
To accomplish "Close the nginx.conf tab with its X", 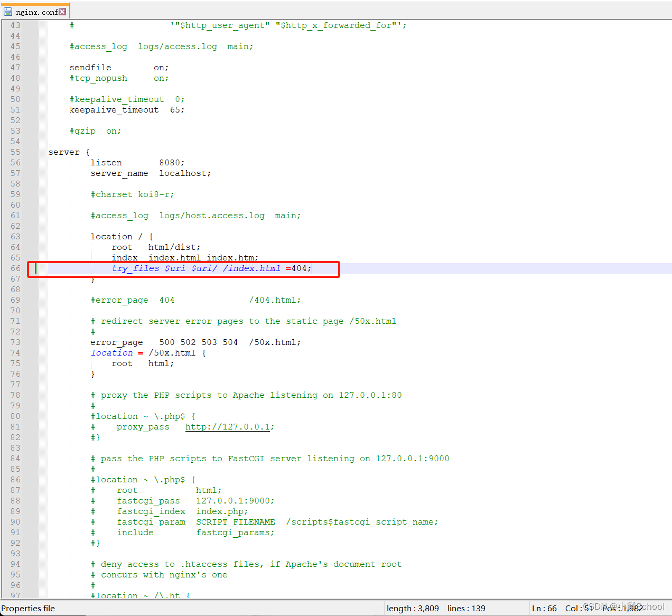I will tap(62, 12).
